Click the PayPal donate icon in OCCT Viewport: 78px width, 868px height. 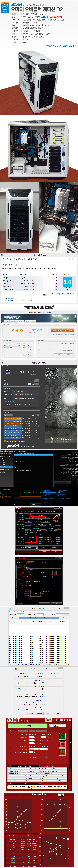(48, 720)
